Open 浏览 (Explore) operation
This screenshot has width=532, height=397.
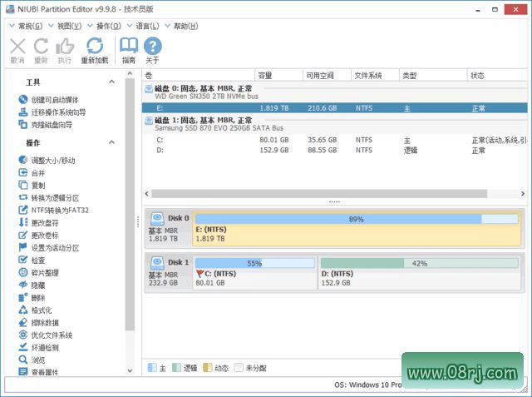pos(32,360)
